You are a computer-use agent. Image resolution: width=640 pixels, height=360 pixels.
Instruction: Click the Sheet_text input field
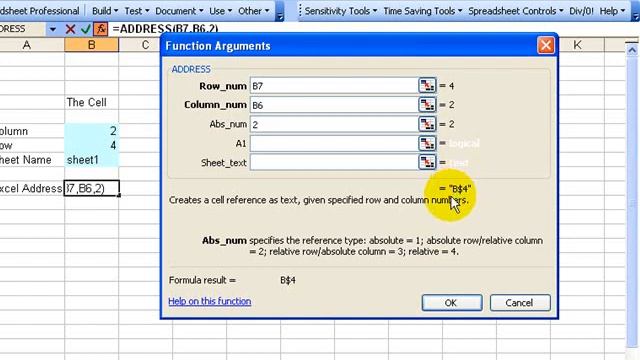click(x=334, y=162)
